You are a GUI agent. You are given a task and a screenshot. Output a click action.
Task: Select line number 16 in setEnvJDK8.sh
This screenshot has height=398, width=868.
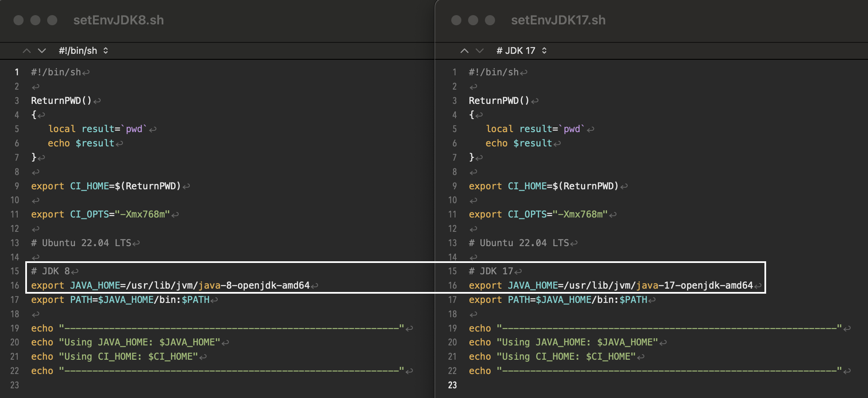coord(15,286)
